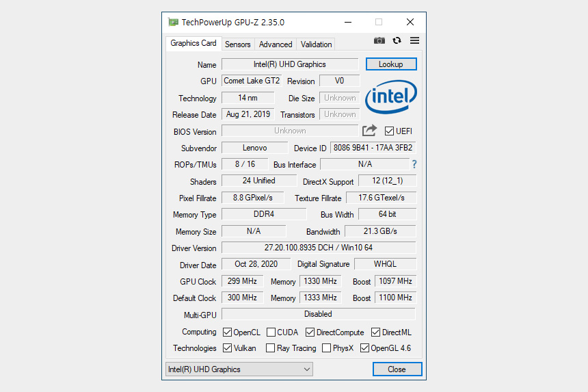Switch to the Graphics Card tab
588x392 pixels.
coord(193,44)
